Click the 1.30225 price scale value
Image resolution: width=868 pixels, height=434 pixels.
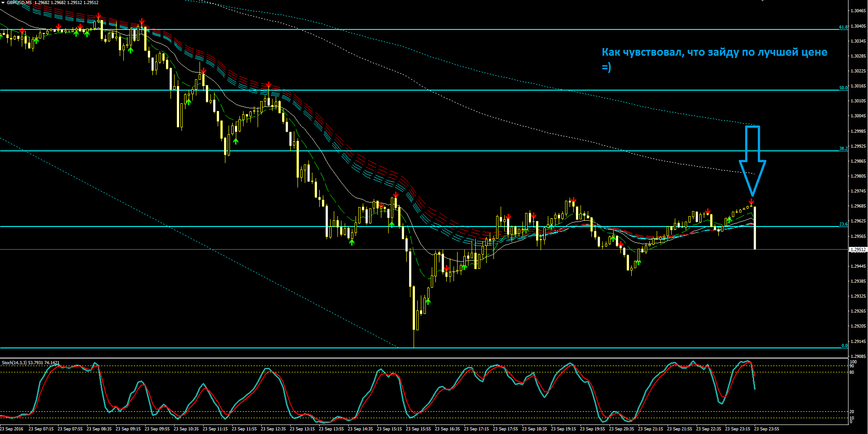pos(858,71)
